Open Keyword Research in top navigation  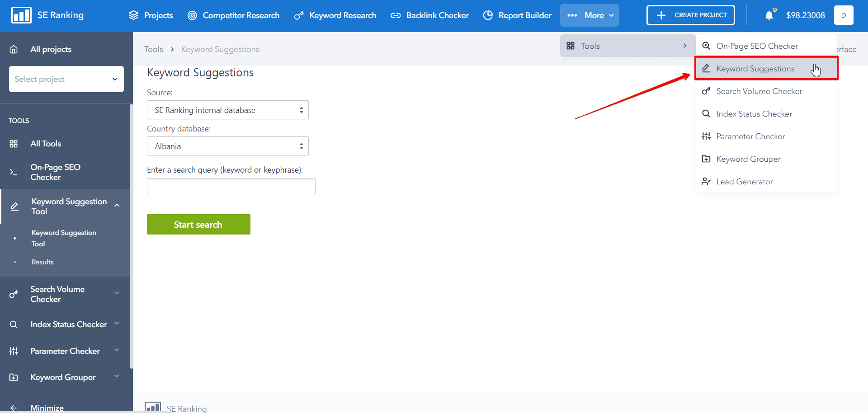pyautogui.click(x=335, y=15)
